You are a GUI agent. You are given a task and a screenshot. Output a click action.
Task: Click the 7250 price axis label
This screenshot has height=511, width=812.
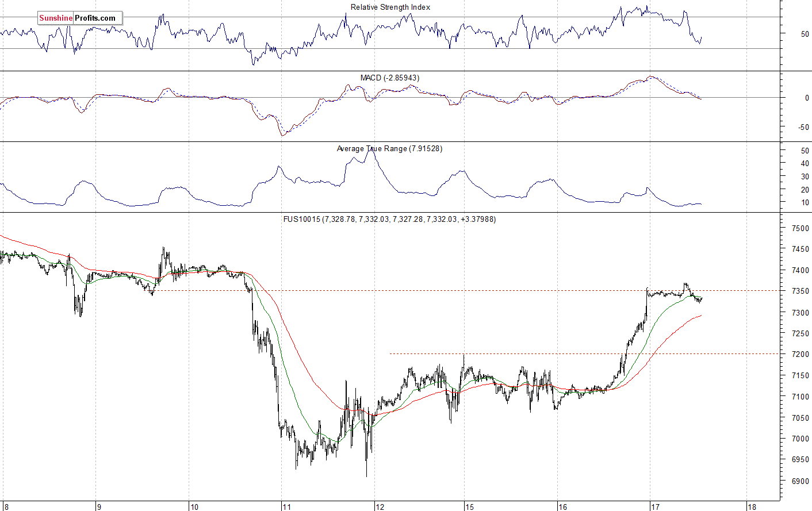800,334
